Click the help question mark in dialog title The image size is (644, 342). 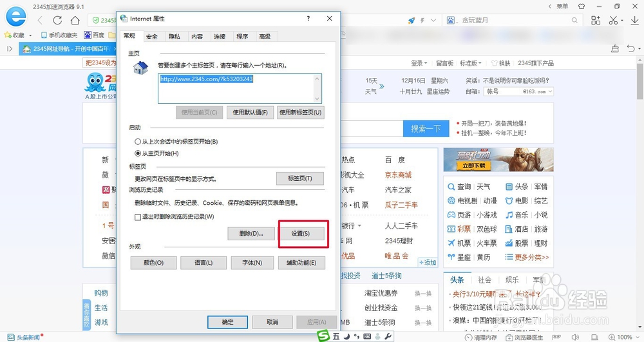[x=308, y=19]
